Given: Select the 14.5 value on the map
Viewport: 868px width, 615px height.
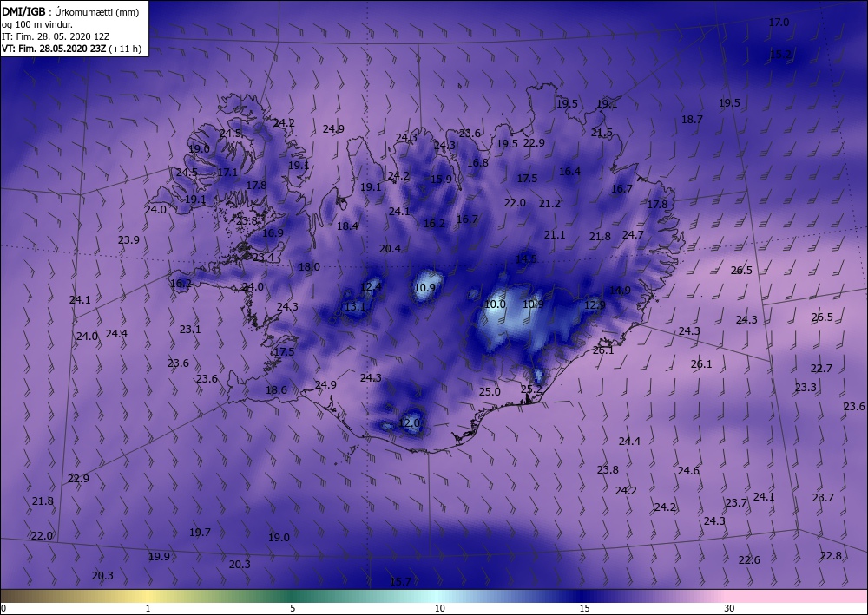Looking at the screenshot, I should click(x=526, y=258).
